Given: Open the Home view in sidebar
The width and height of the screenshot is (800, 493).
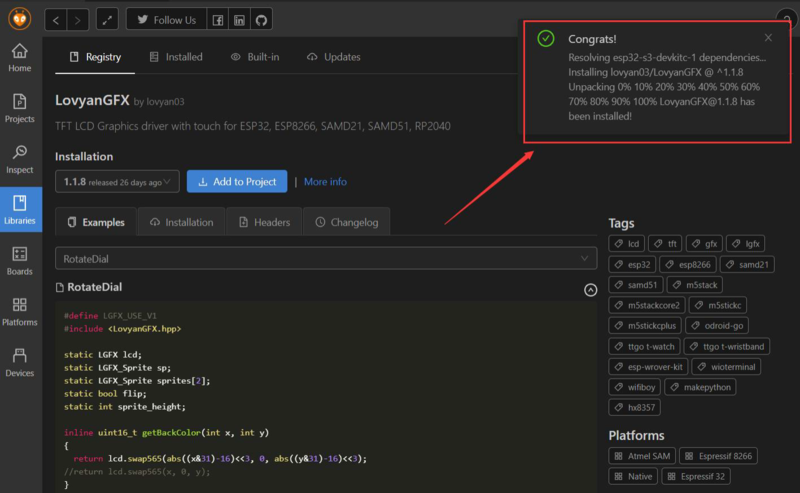Looking at the screenshot, I should click(20, 57).
